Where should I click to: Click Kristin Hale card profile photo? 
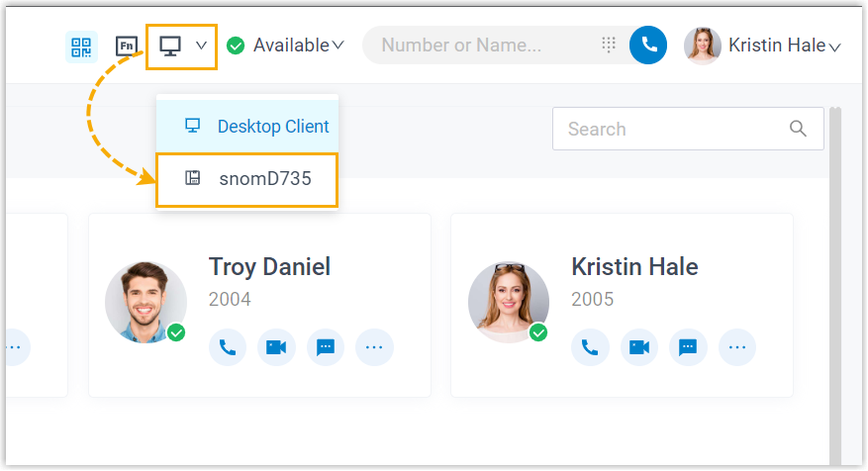tap(508, 302)
